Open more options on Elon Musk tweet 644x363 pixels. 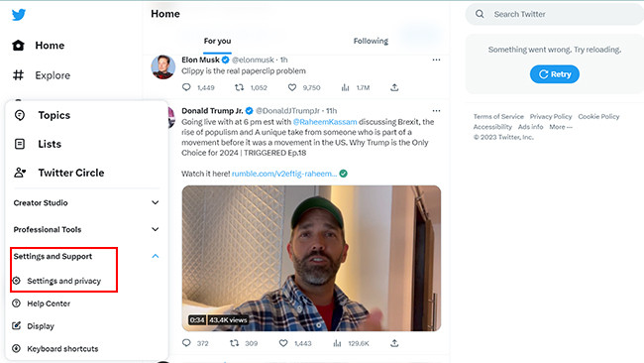pyautogui.click(x=436, y=60)
